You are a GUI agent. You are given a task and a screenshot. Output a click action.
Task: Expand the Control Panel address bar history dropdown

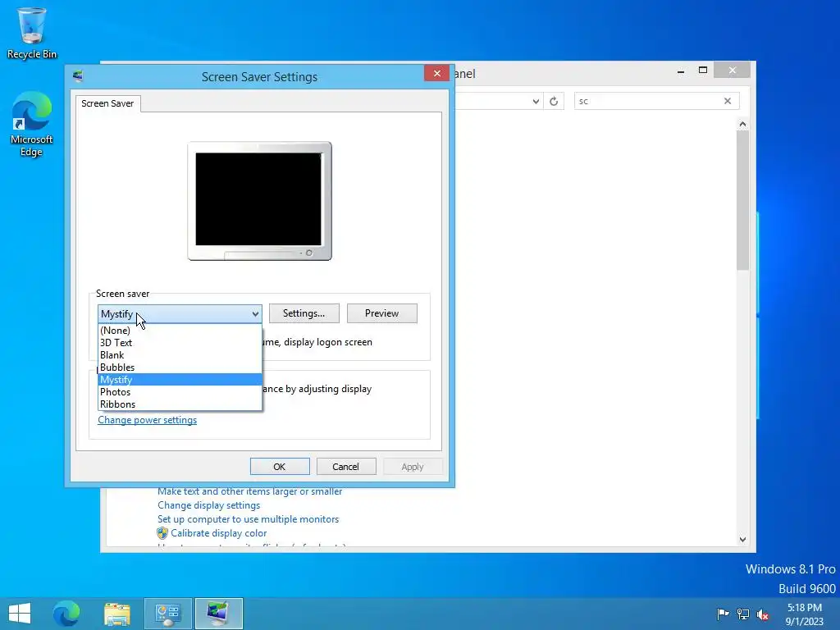click(x=536, y=101)
